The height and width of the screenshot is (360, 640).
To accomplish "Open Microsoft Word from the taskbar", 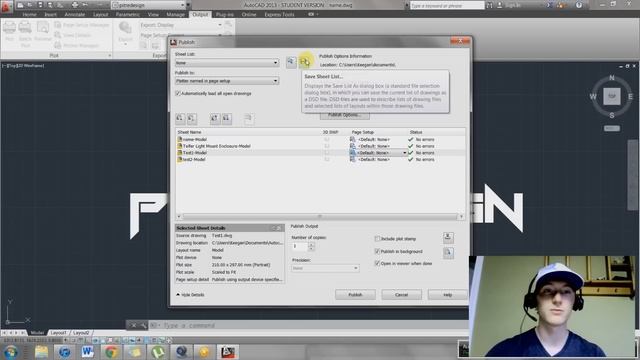I will click(x=87, y=351).
